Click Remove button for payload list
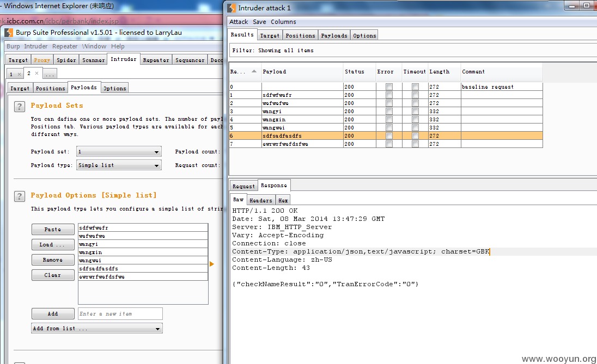Screen dimensions: 597x364 [52, 260]
